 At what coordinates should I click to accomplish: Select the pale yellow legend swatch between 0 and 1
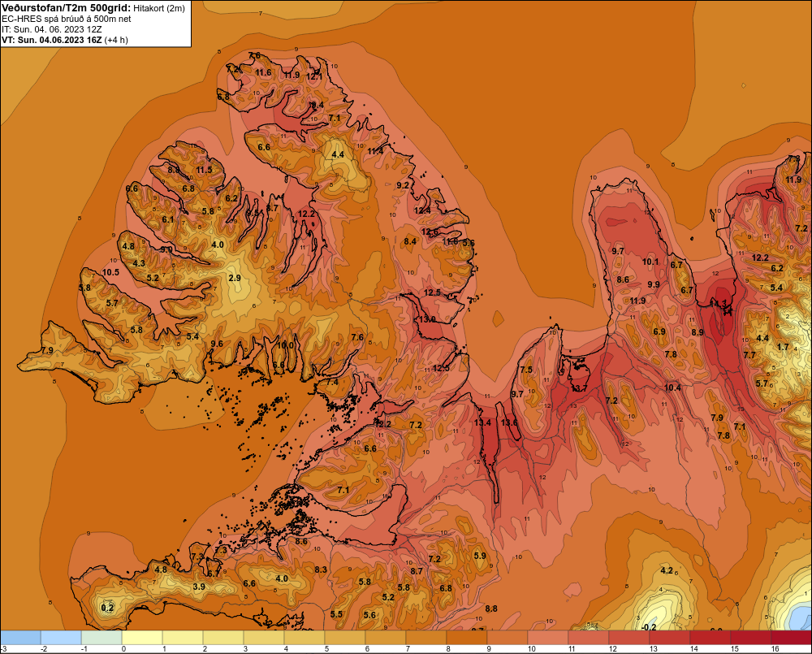pyautogui.click(x=142, y=638)
